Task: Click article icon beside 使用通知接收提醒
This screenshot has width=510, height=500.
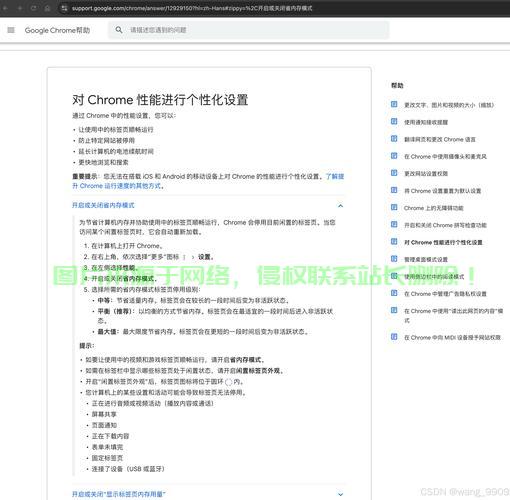Action: 394,122
